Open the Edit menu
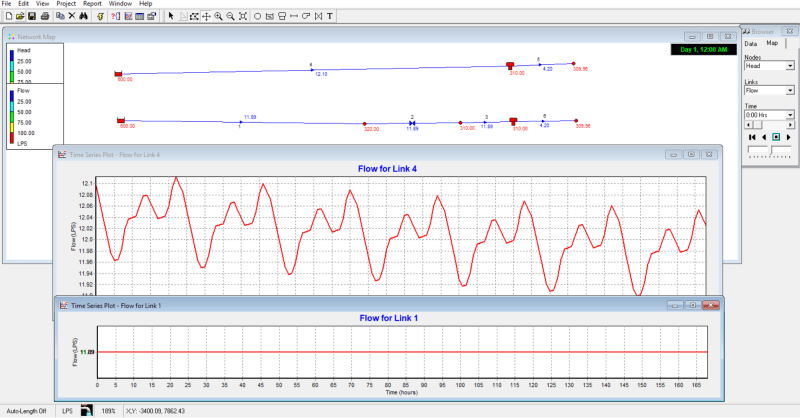The image size is (800, 418). tap(23, 4)
